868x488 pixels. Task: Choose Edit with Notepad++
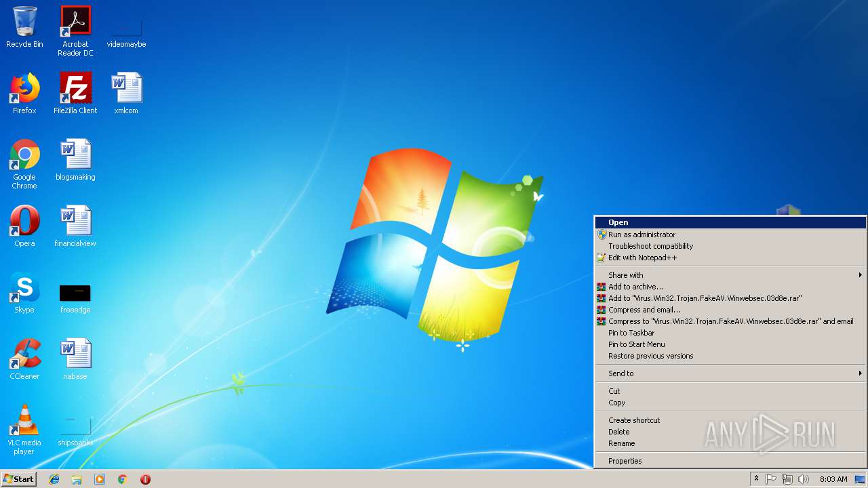[x=730, y=258]
